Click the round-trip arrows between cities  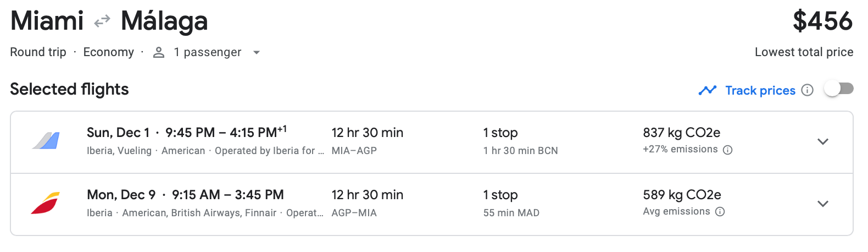102,21
